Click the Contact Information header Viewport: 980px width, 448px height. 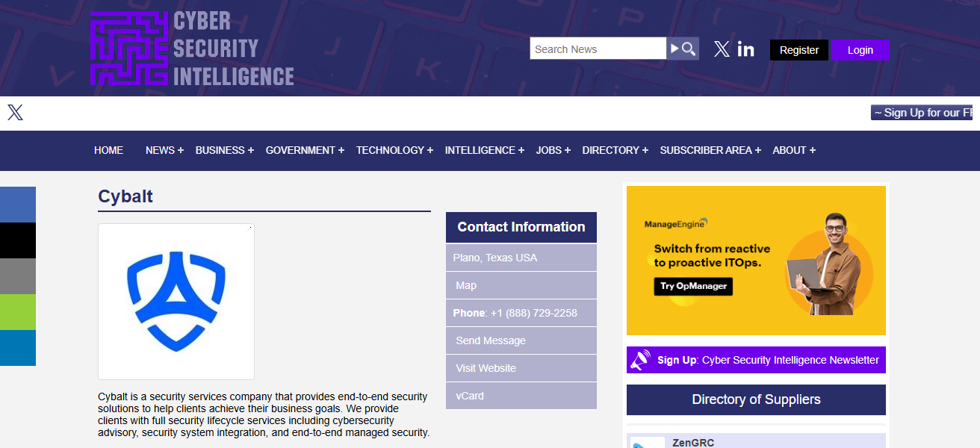coord(521,227)
